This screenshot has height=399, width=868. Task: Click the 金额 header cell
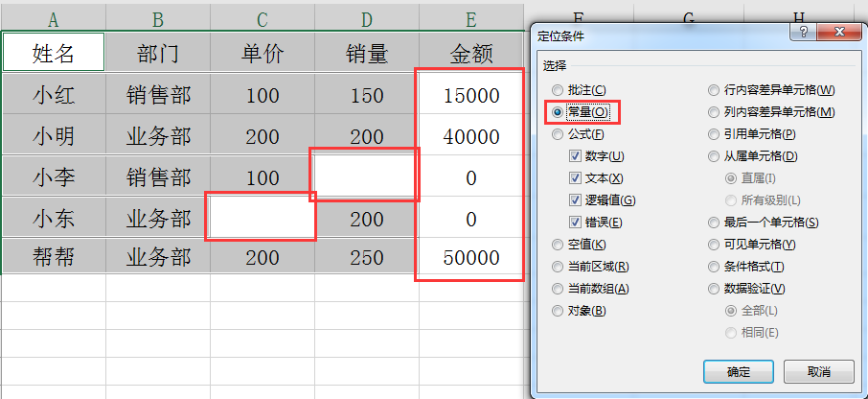471,52
